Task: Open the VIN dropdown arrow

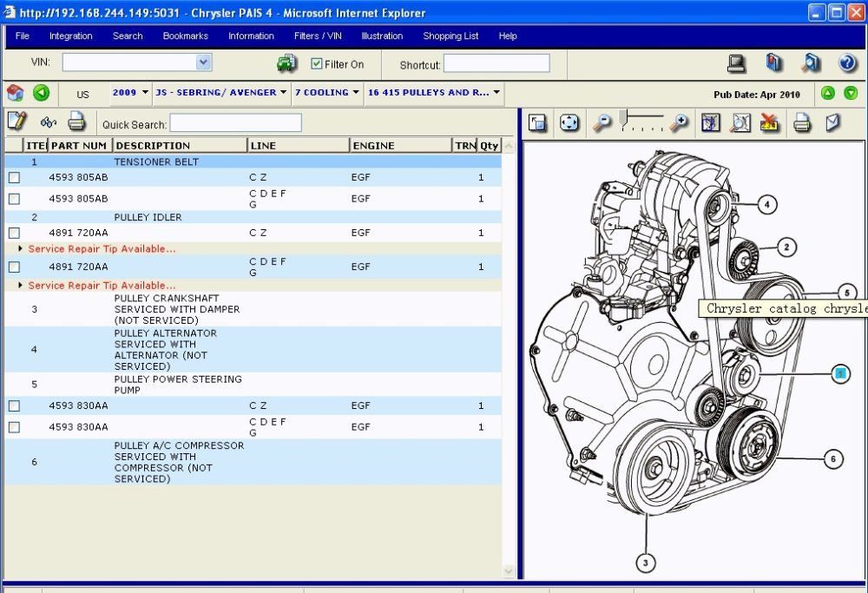Action: coord(204,62)
